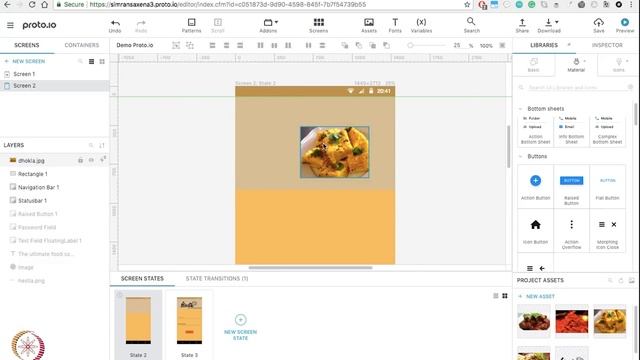640x360 pixels.
Task: Click NEW SCREEN link
Action: [25, 61]
